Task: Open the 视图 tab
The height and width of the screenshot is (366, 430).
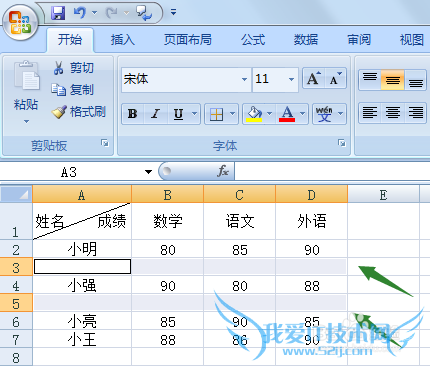Action: coord(412,40)
